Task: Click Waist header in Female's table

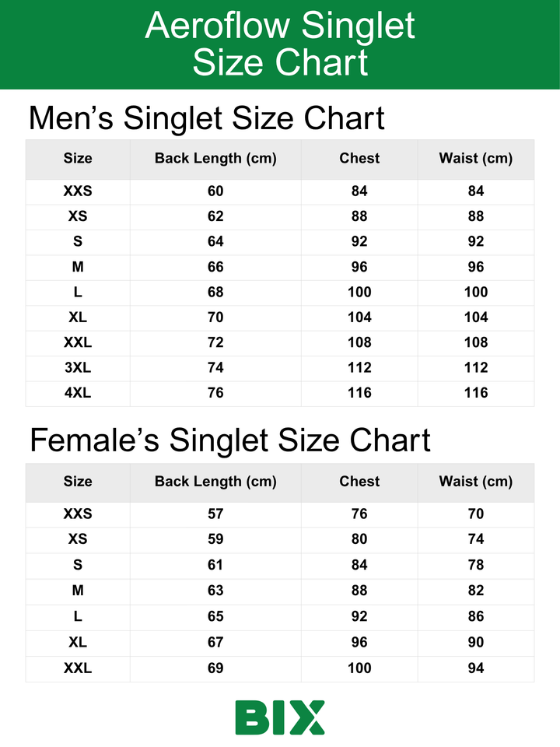Action: [475, 482]
